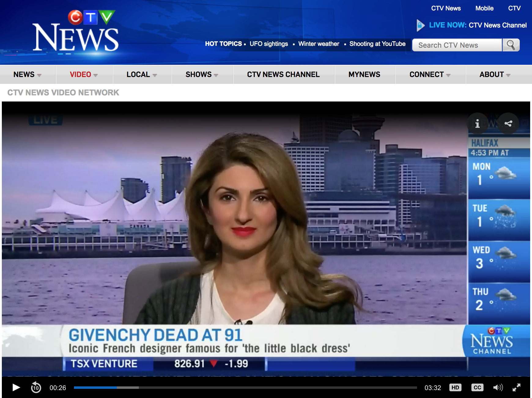Open the SHOWS dropdown menu
532x398 pixels.
coord(202,75)
